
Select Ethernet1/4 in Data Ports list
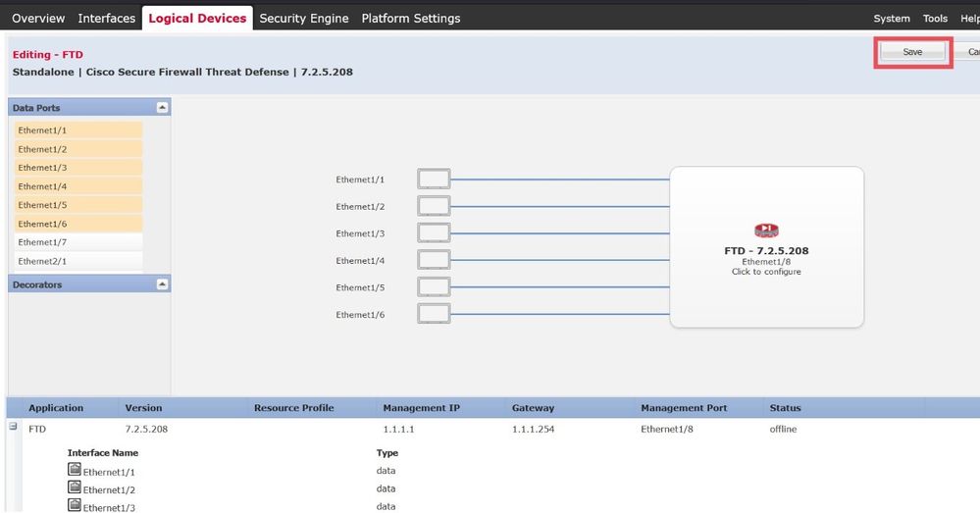(x=78, y=186)
